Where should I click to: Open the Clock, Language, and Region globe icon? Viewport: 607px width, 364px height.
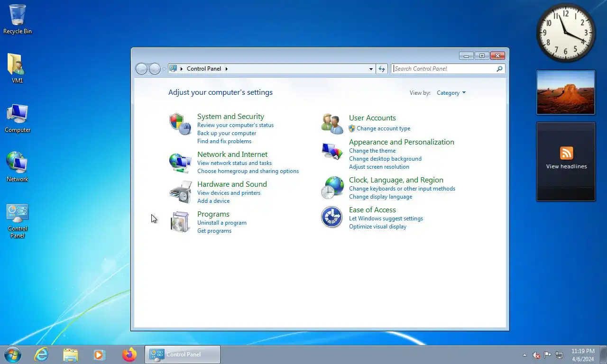click(x=332, y=187)
